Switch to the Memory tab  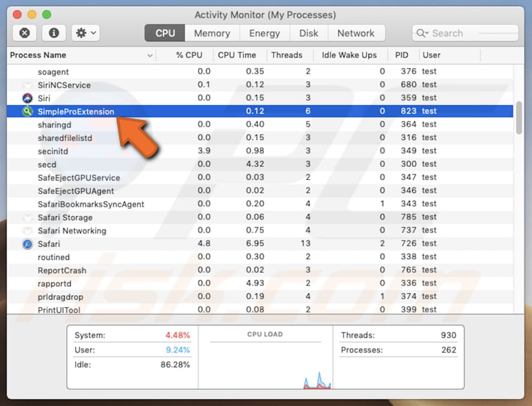point(212,33)
